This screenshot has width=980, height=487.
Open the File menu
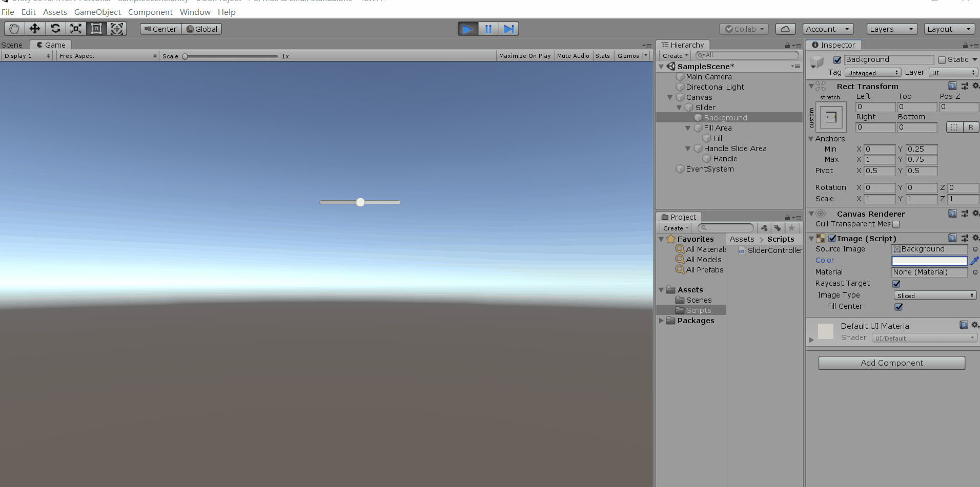tap(8, 12)
